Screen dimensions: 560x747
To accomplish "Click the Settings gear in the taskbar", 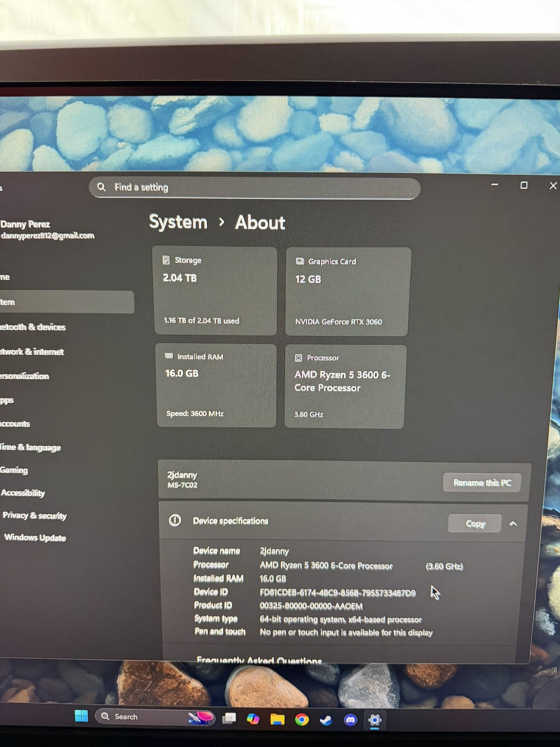I will point(374,720).
